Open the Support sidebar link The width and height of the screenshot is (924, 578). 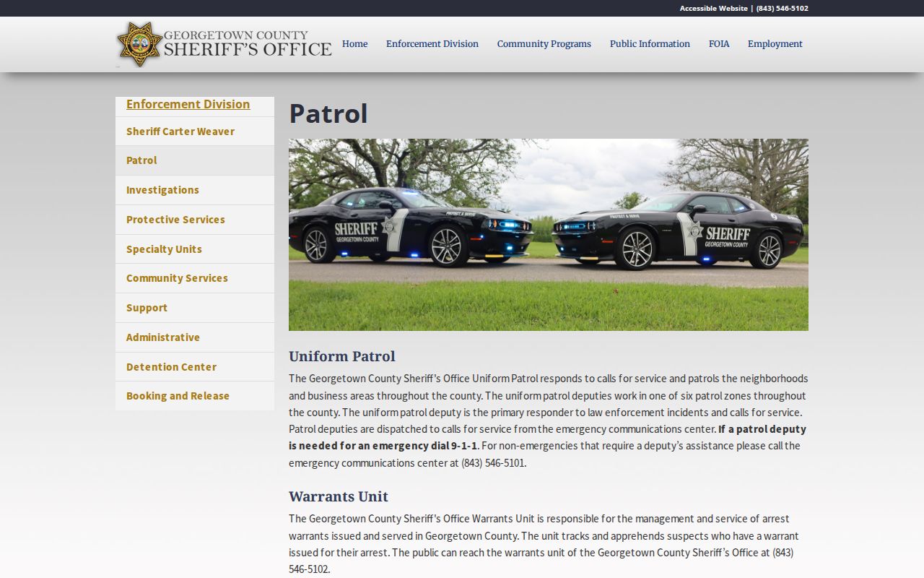click(195, 308)
